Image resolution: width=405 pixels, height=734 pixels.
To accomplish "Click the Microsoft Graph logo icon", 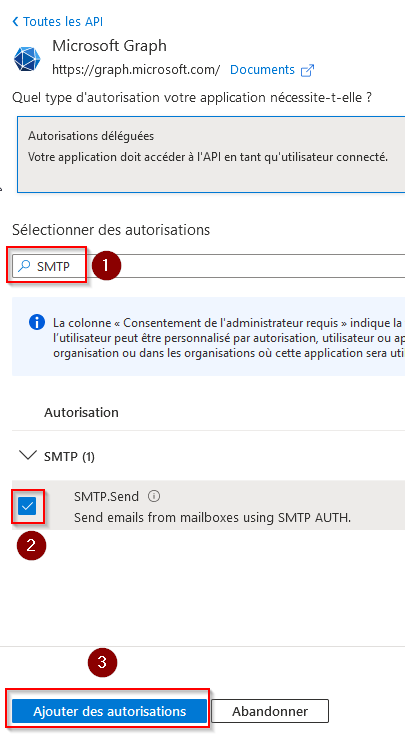I will click(x=27, y=59).
